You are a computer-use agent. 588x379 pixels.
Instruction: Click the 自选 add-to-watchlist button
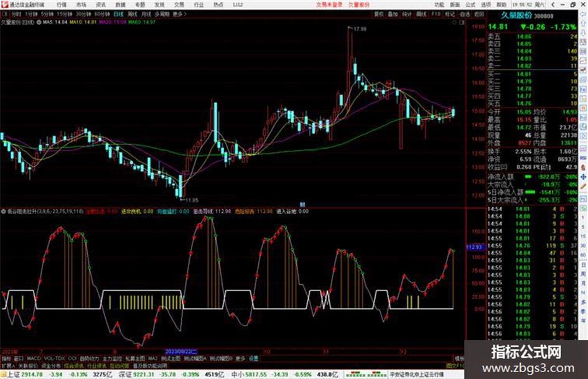(x=464, y=14)
